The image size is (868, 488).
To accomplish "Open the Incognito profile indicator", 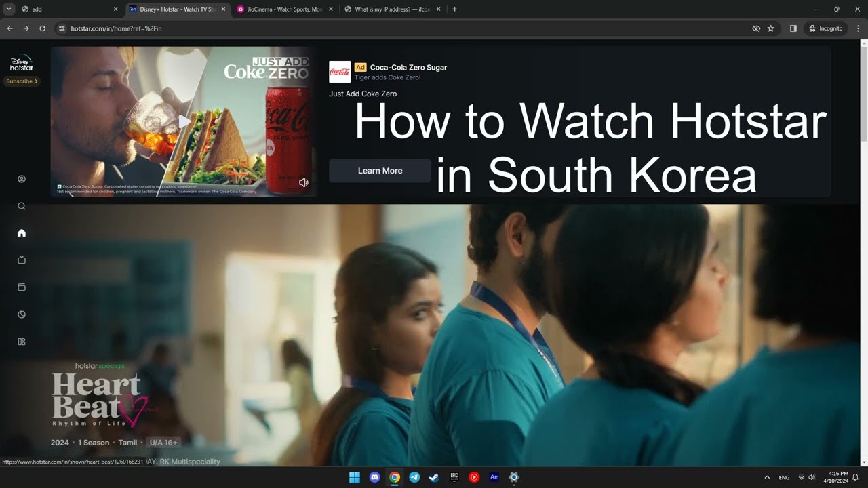I will [825, 28].
